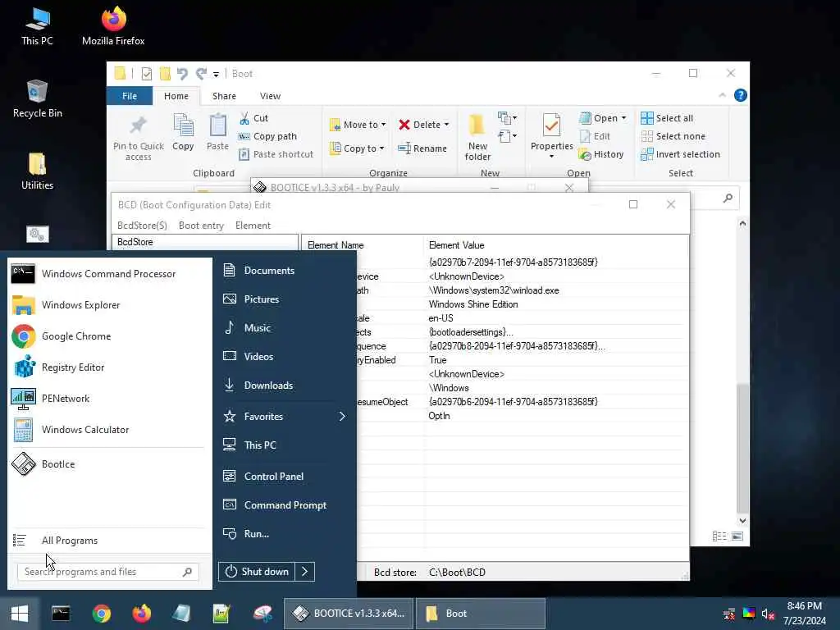Expand Favorites submenu arrow

coord(342,416)
